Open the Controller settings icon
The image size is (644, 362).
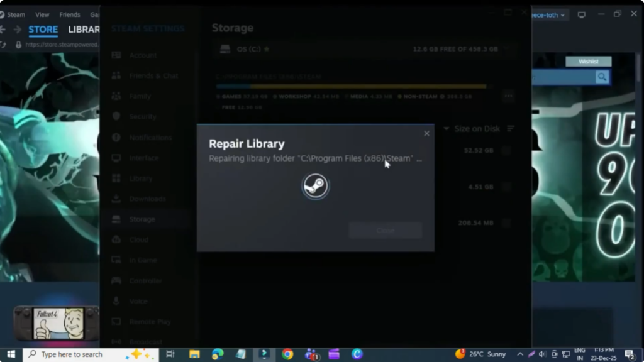(134, 280)
